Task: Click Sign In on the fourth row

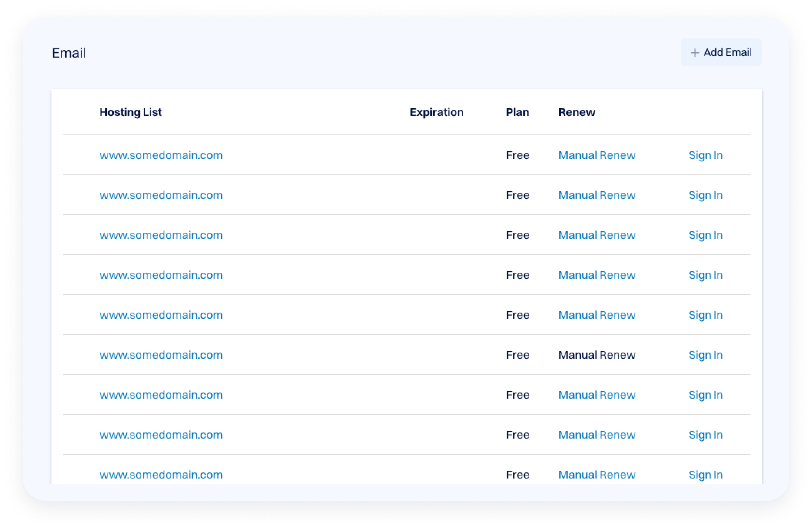Action: point(705,275)
